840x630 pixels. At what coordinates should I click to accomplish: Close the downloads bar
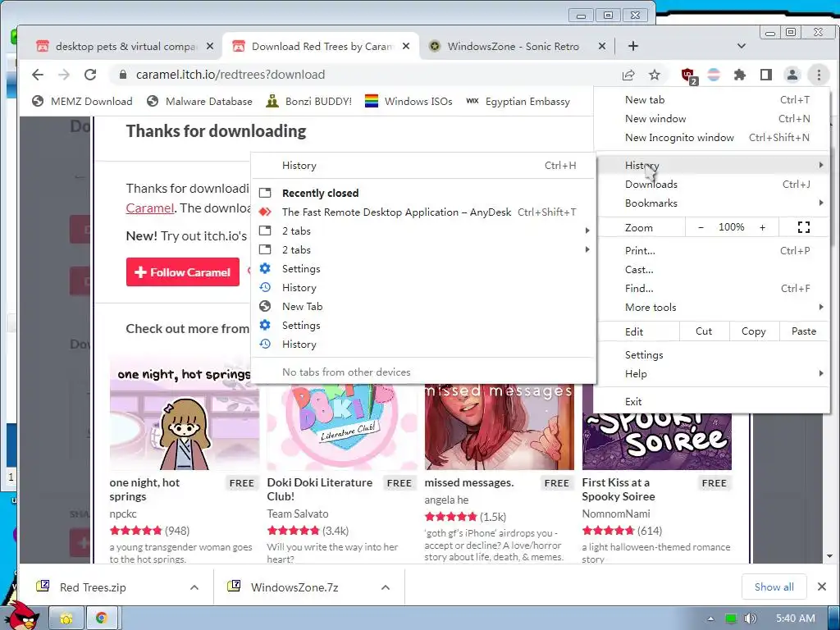click(821, 587)
